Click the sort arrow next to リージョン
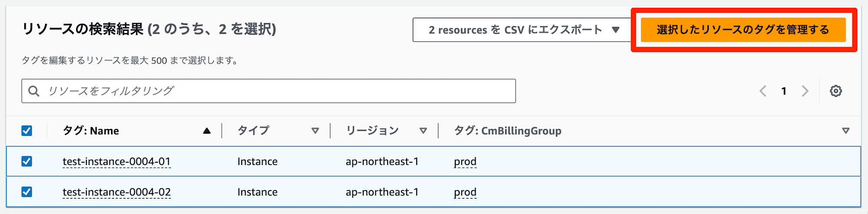This screenshot has width=868, height=214. (424, 131)
